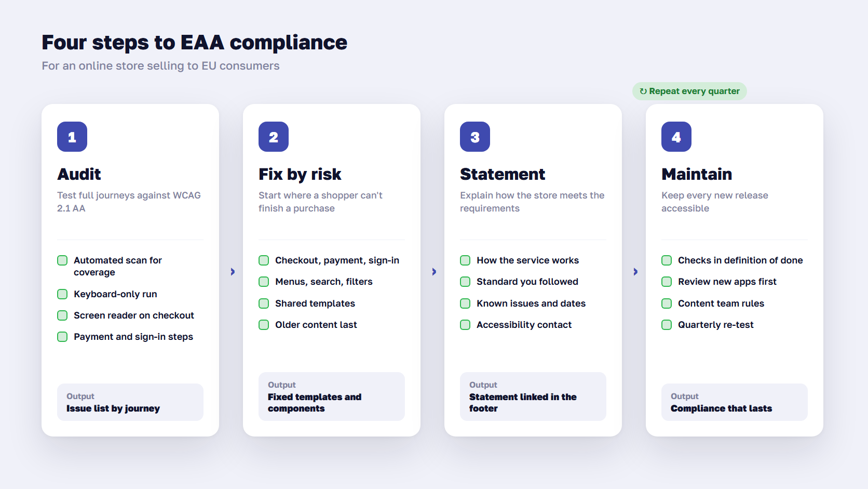
Task: Check Screen reader on checkout
Action: coord(62,315)
